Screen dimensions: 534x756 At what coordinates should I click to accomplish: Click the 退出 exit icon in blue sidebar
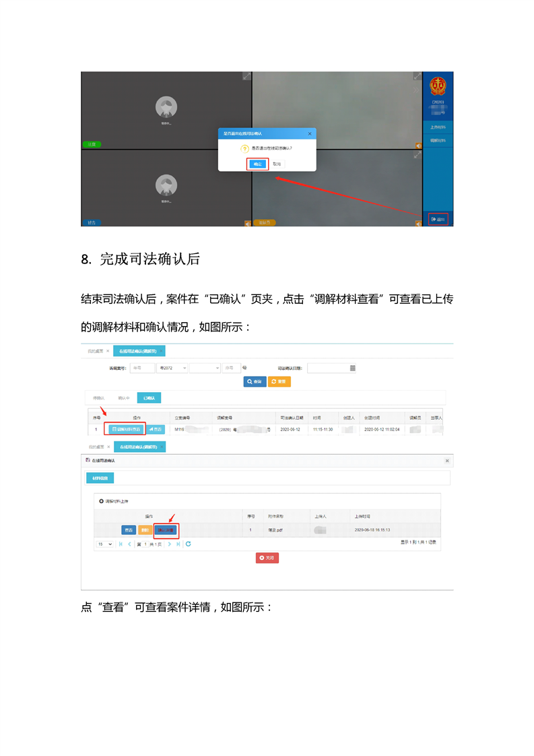438,220
